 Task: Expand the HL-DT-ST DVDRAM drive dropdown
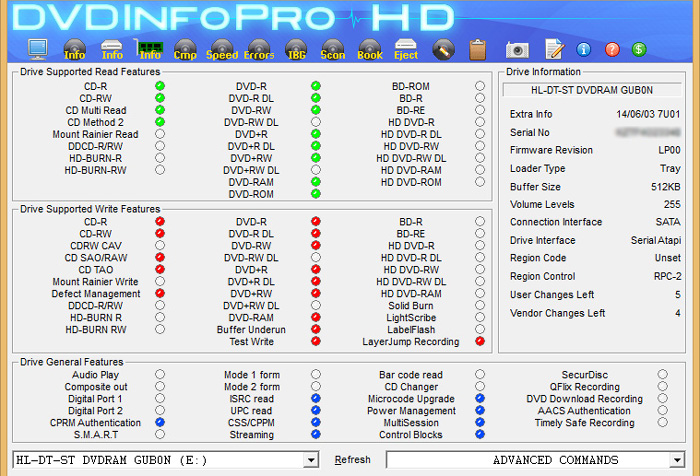[311, 460]
